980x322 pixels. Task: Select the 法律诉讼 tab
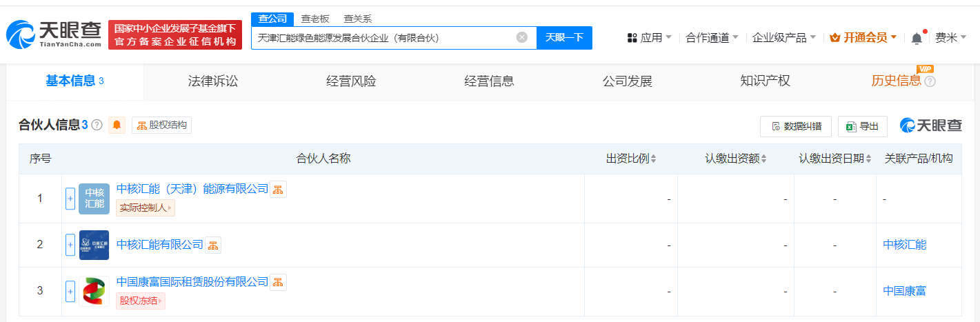click(213, 81)
